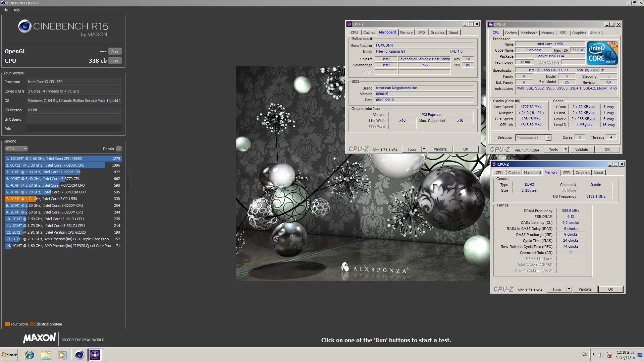The height and width of the screenshot is (362, 644).
Task: Open Tools dropdown arrow in Memory CPU-Z window
Action: (x=569, y=290)
